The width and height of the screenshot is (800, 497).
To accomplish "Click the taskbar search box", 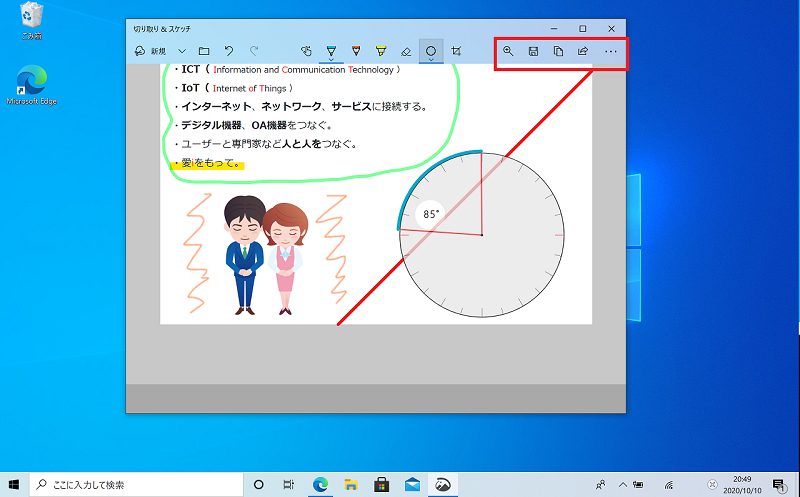I will tap(136, 484).
